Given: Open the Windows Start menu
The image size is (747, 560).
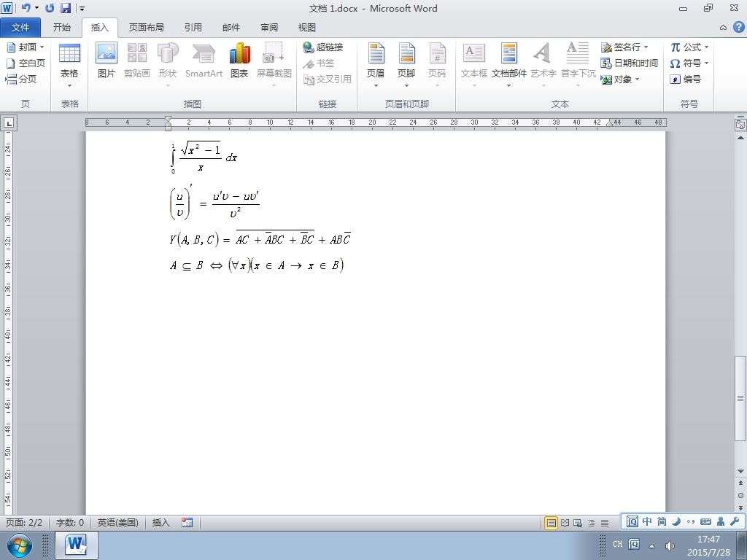Looking at the screenshot, I should click(x=18, y=545).
